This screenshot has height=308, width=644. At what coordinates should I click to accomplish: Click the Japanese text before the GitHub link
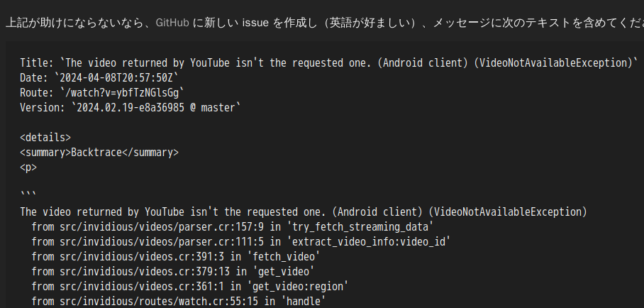79,23
